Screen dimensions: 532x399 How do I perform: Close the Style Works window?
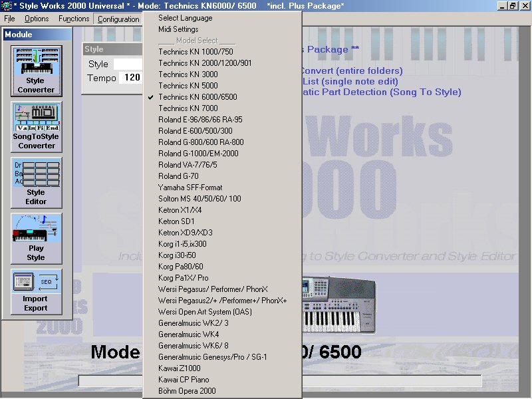coord(525,6)
